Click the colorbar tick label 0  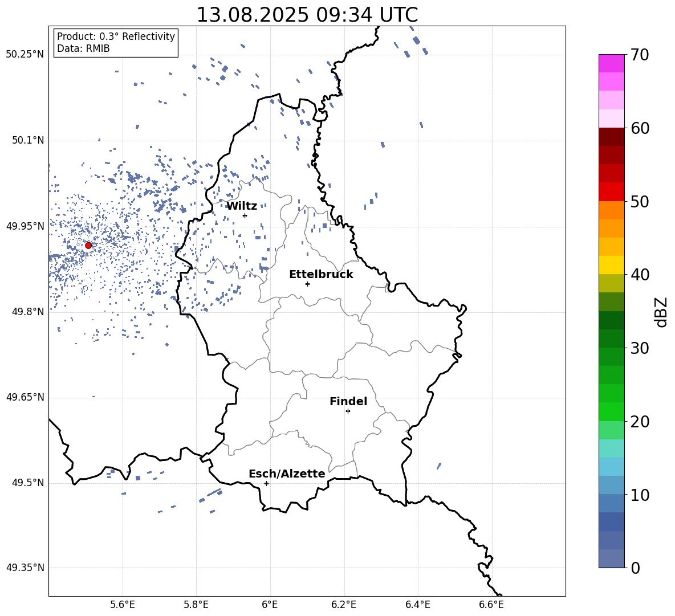(x=636, y=568)
